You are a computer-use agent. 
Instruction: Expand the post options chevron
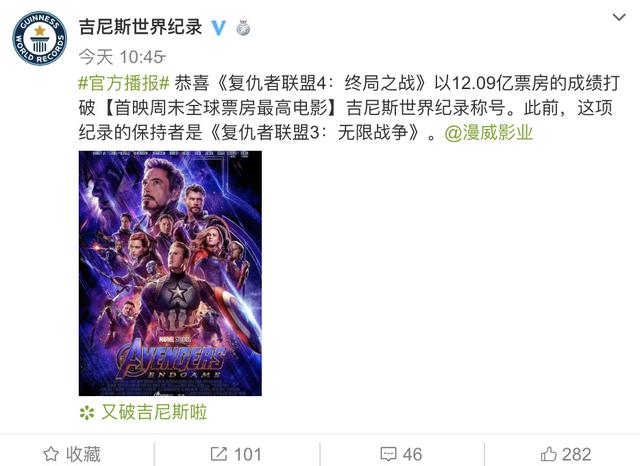(619, 17)
